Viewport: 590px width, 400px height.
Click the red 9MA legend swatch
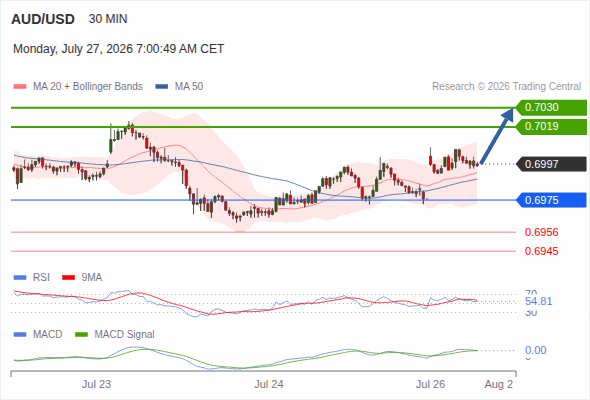tap(68, 278)
